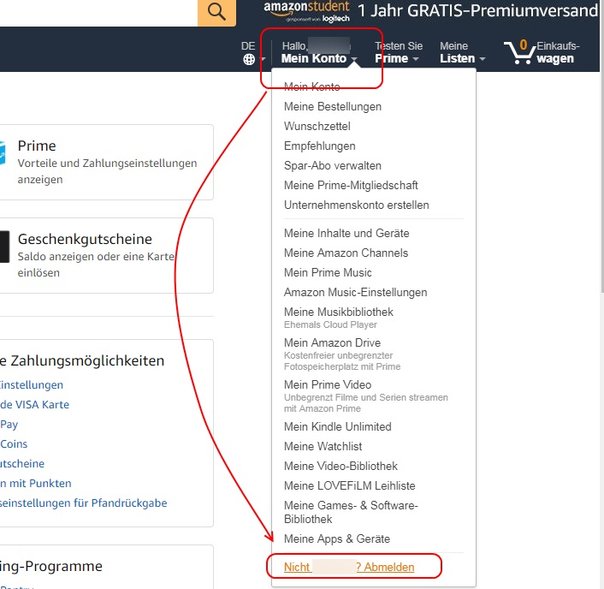Click the globe language icon
The height and width of the screenshot is (589, 604).
pyautogui.click(x=249, y=59)
